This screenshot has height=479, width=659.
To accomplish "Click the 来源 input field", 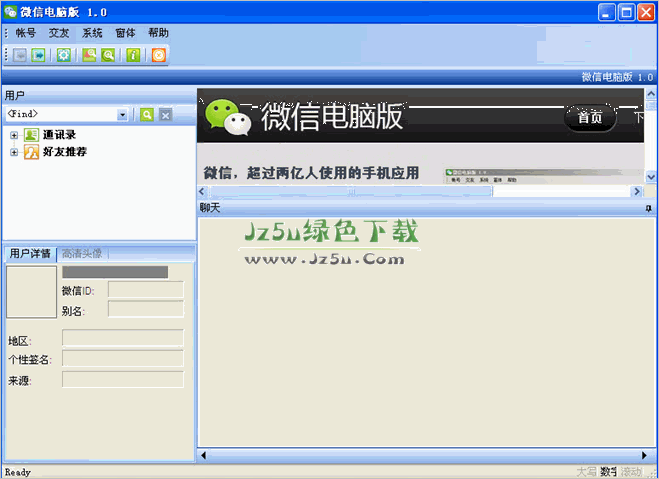I will (123, 379).
